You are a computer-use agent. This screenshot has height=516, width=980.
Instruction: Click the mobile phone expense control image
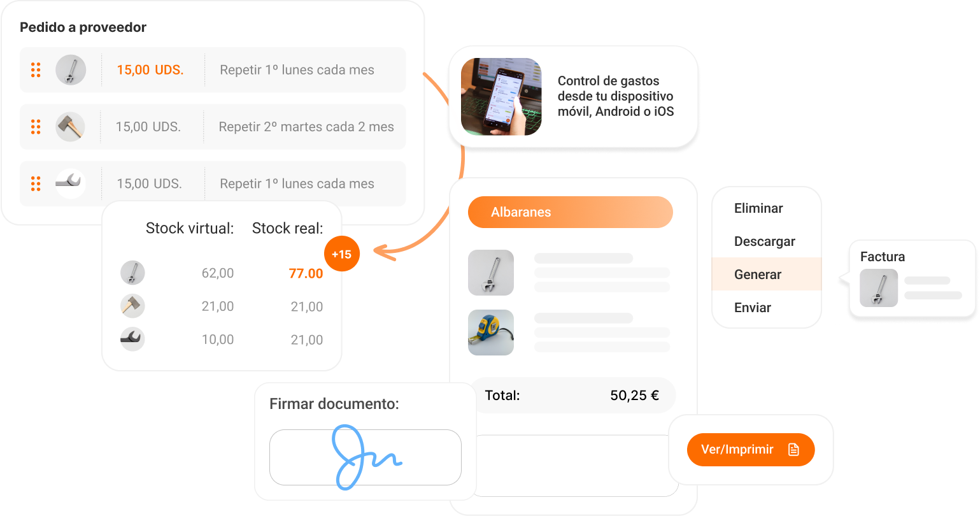tap(501, 97)
